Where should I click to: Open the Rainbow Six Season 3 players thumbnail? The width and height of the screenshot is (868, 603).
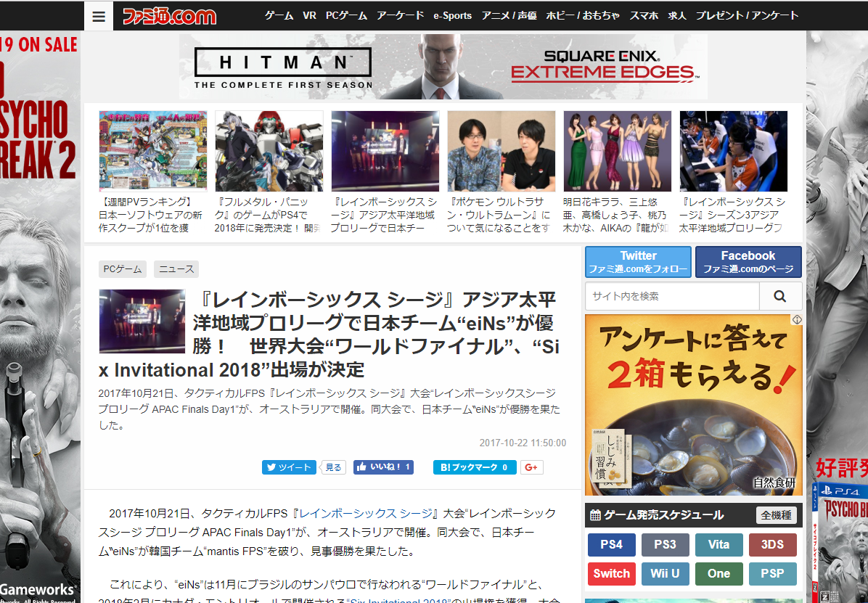734,151
